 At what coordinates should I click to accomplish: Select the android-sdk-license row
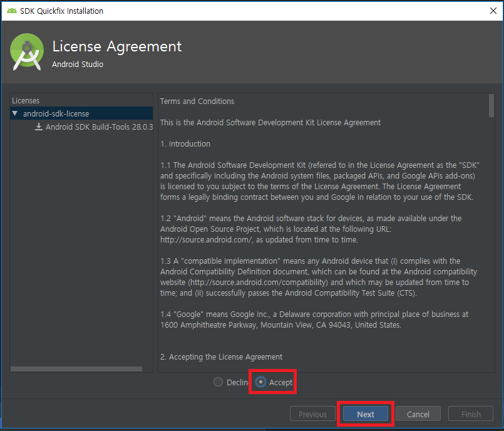[x=81, y=113]
